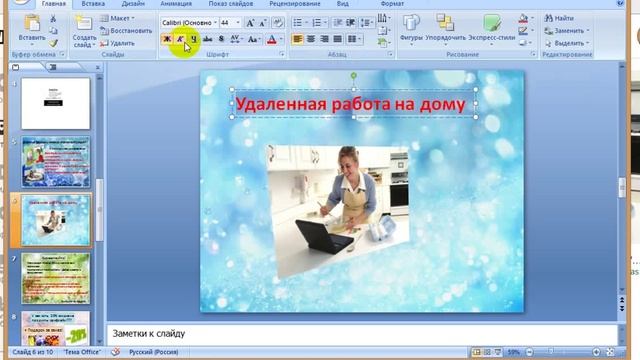The height and width of the screenshot is (360, 640).
Task: Click the bulleted list icon
Action: click(298, 22)
